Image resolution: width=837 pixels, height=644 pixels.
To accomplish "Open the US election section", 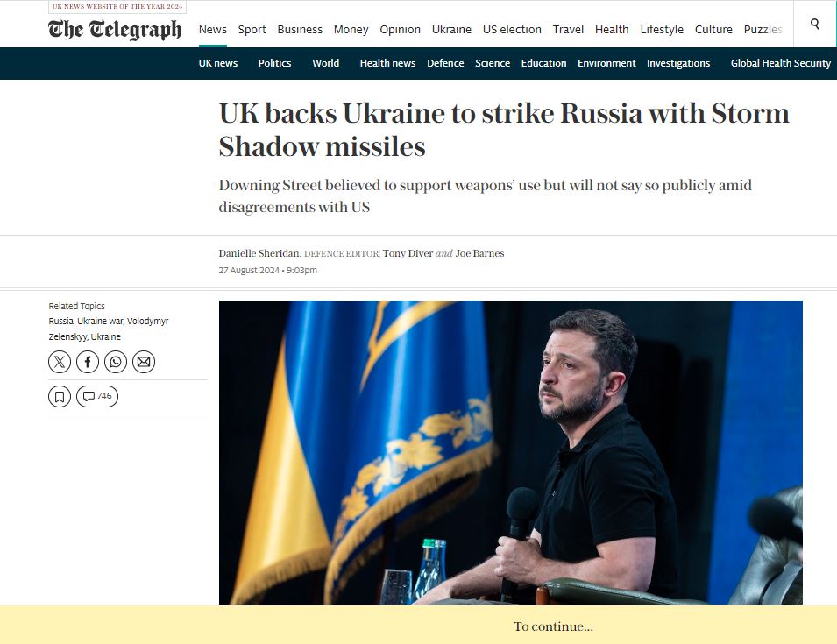I will [512, 29].
